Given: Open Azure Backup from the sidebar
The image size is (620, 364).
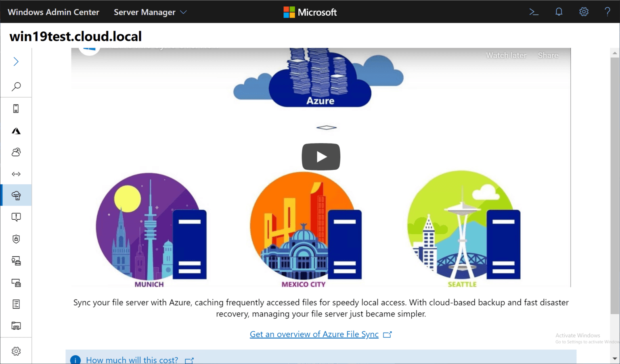Looking at the screenshot, I should (16, 152).
